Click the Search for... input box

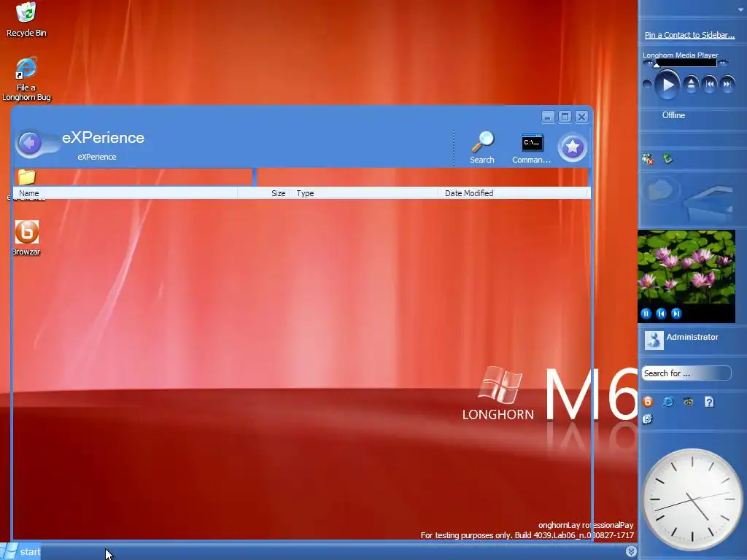[686, 373]
